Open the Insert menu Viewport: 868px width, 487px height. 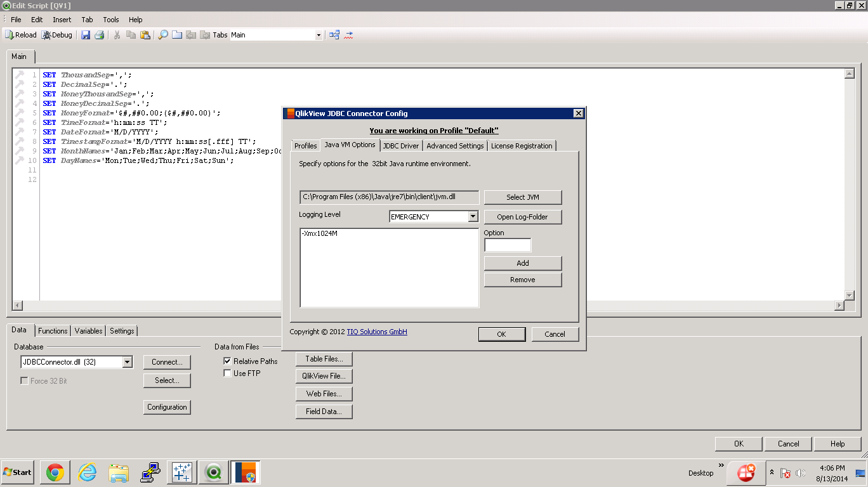click(62, 20)
